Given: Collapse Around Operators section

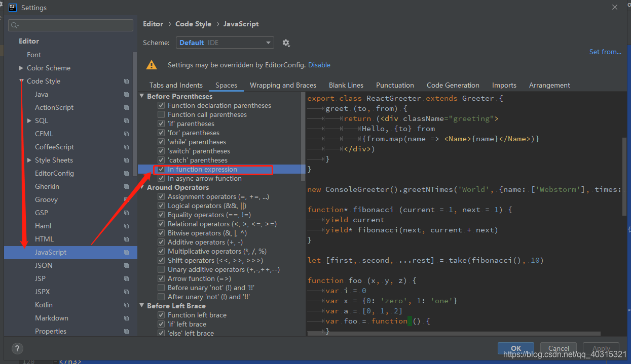Looking at the screenshot, I should pos(142,187).
